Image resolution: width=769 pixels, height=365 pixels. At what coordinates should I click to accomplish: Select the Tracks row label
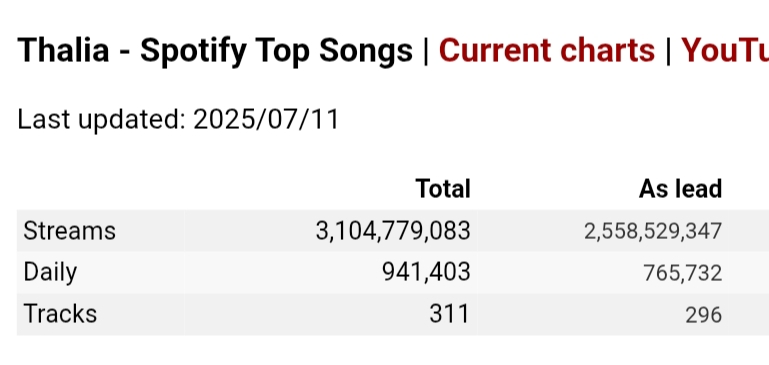pos(60,314)
